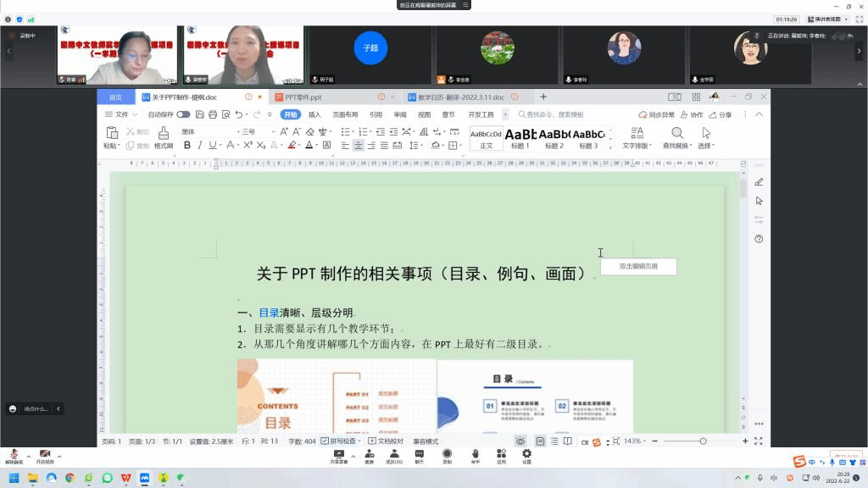Click the italic formatting icon
868x488 pixels.
(x=199, y=146)
